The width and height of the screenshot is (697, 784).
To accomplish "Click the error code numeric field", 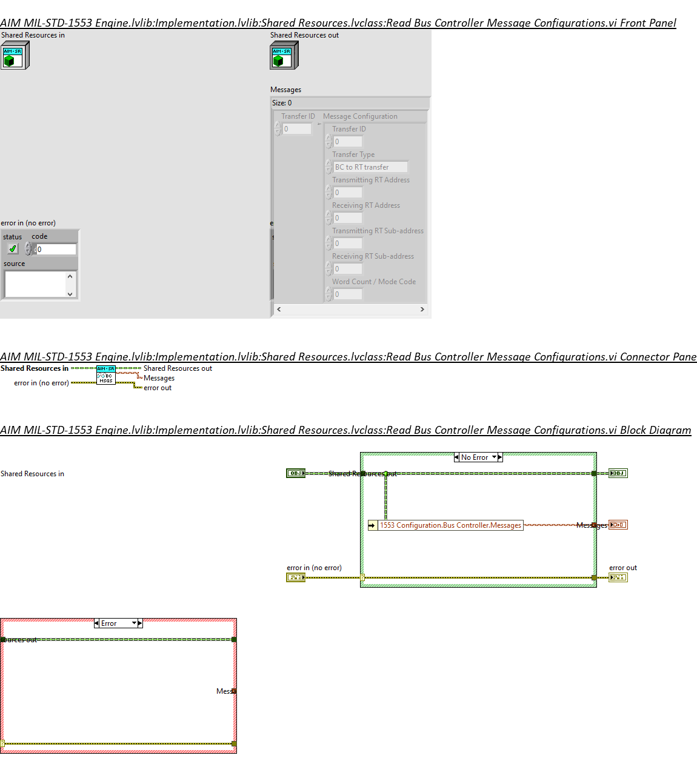I will pos(56,249).
